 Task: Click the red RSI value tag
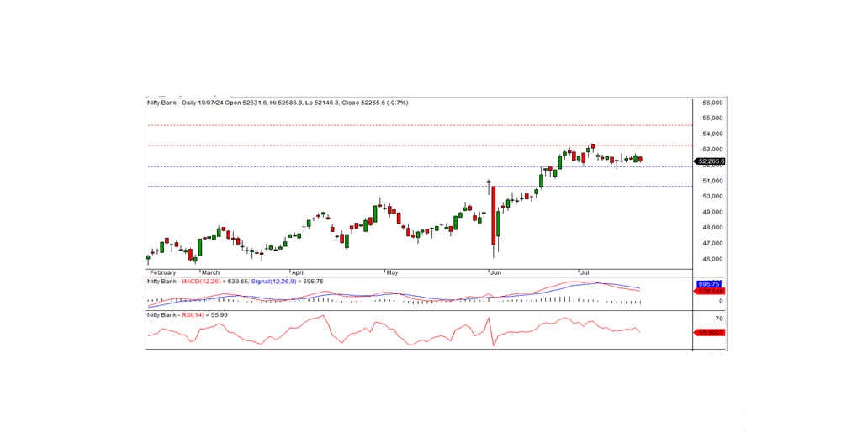711,333
